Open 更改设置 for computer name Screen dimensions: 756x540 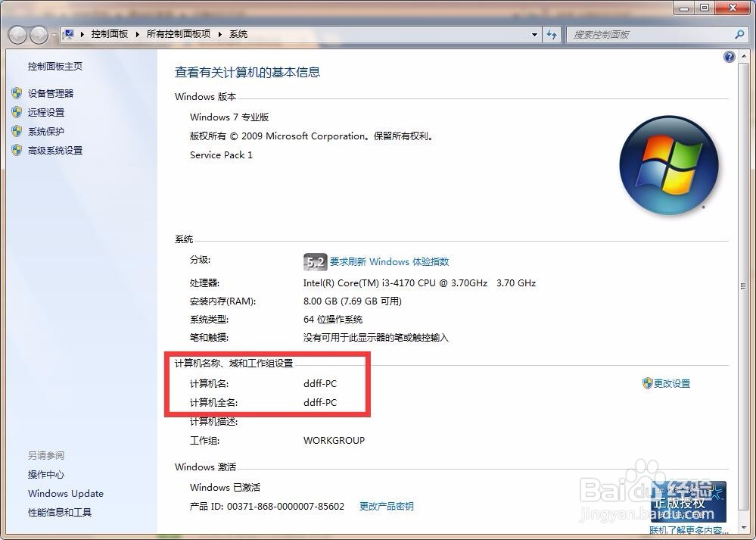coord(672,383)
